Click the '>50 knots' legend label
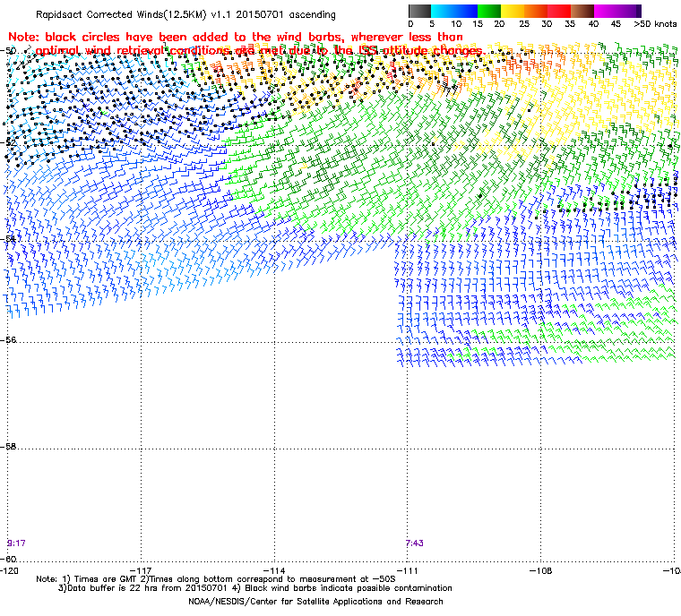This screenshot has height=616, width=681. click(655, 24)
